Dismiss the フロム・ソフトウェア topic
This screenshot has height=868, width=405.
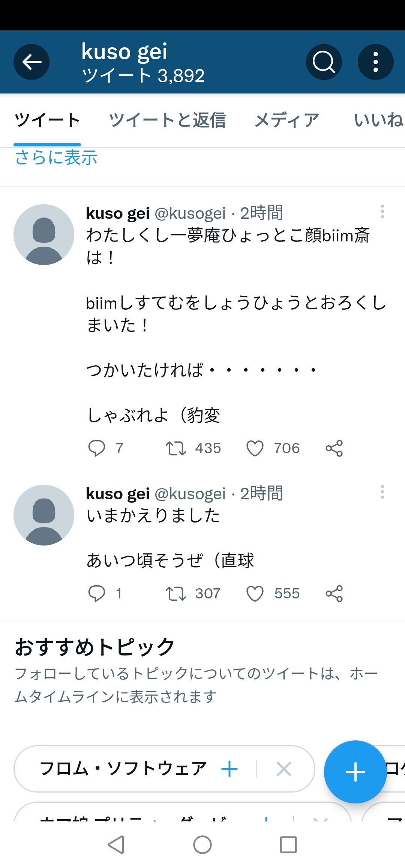click(283, 769)
